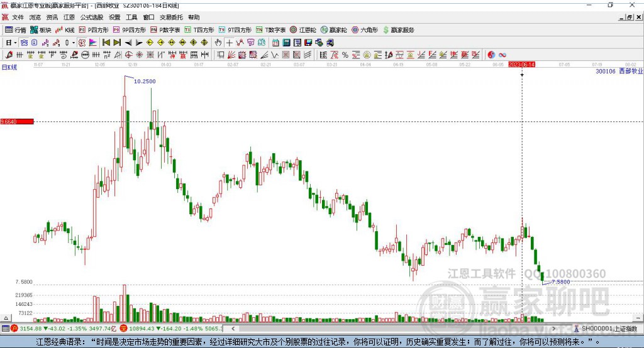Open the 工具 menu
The image size is (644, 348).
[x=131, y=17]
